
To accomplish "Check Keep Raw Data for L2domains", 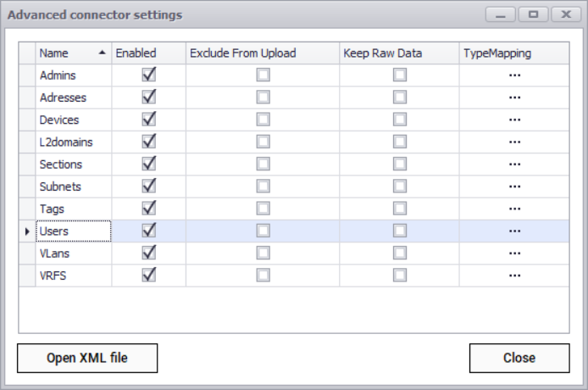I will pos(399,142).
